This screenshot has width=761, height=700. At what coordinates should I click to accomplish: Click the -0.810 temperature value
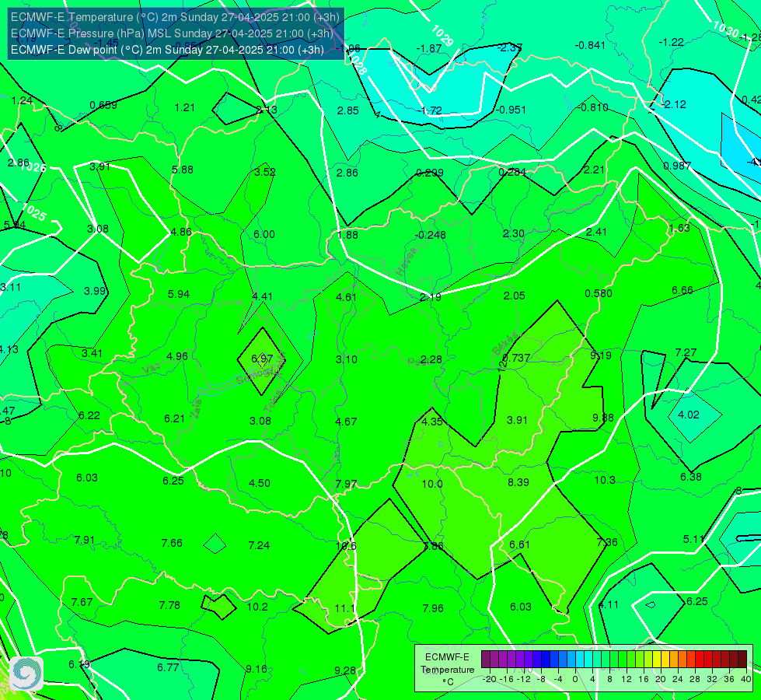(594, 107)
